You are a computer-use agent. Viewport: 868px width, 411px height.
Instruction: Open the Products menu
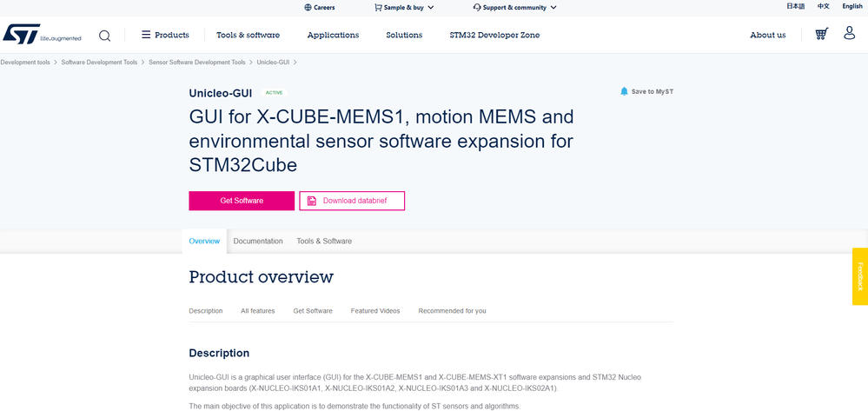click(172, 35)
